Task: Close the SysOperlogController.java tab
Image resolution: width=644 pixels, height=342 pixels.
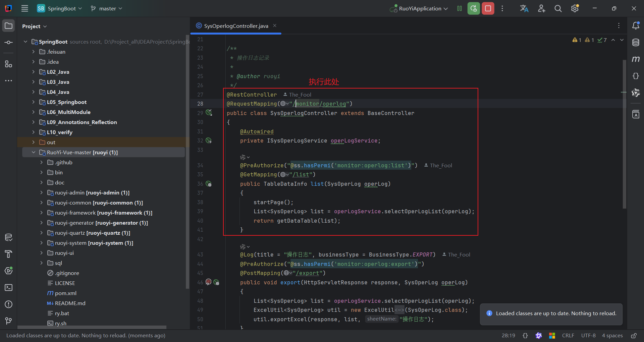Action: pos(275,26)
